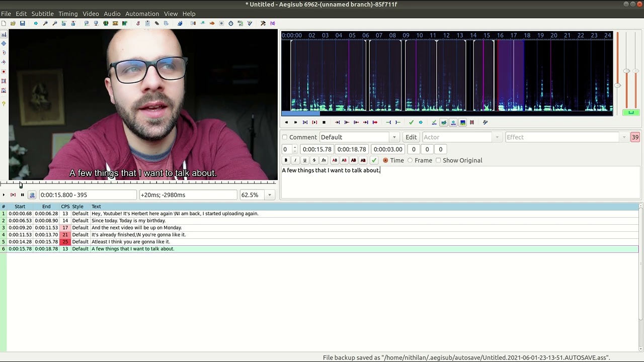Open the Attachments paperclip icon
644x362 pixels.
pyautogui.click(x=156, y=23)
